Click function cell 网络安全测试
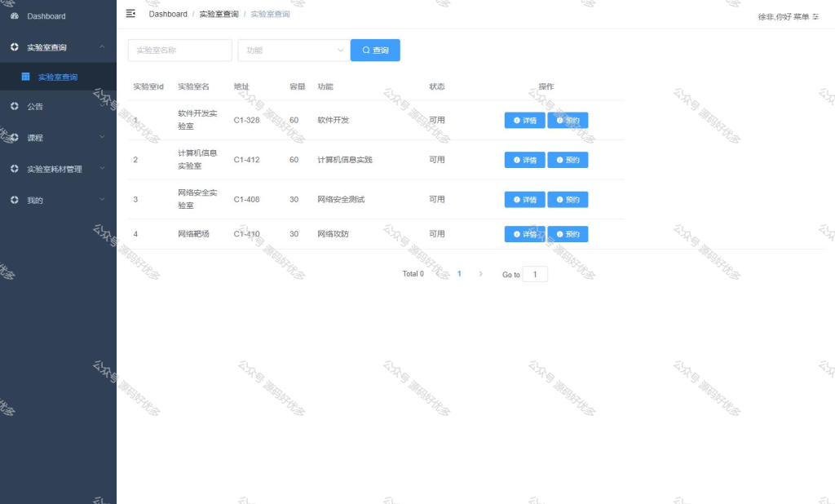 [x=341, y=199]
